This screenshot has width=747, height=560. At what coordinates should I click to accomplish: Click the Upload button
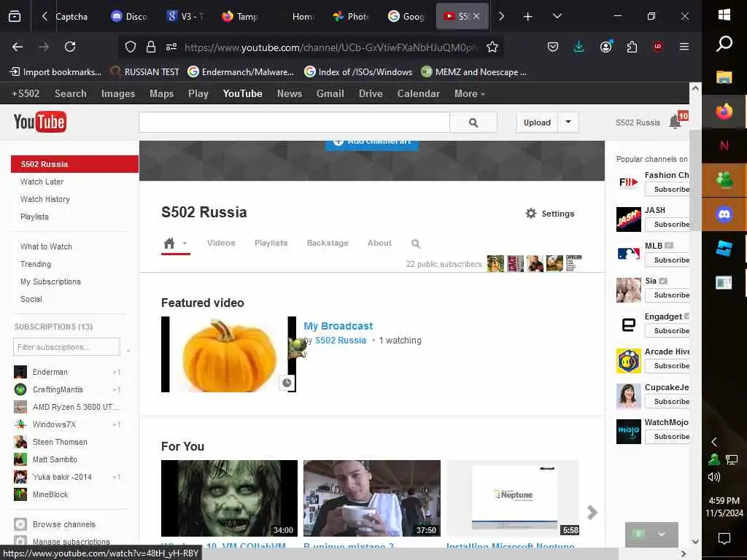coord(537,122)
